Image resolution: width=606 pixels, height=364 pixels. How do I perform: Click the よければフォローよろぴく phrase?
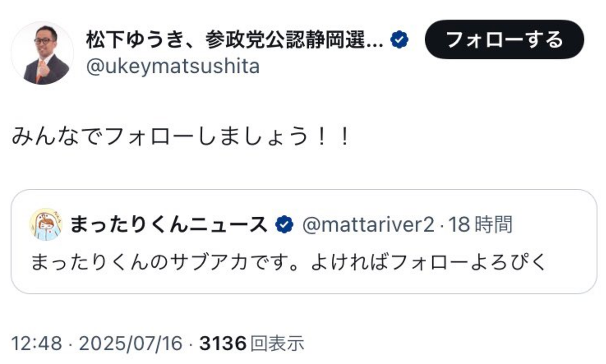tap(429, 263)
